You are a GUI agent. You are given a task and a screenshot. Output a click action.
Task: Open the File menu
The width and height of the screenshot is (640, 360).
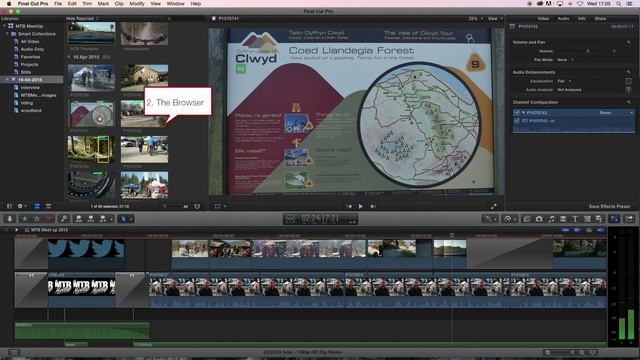click(58, 4)
